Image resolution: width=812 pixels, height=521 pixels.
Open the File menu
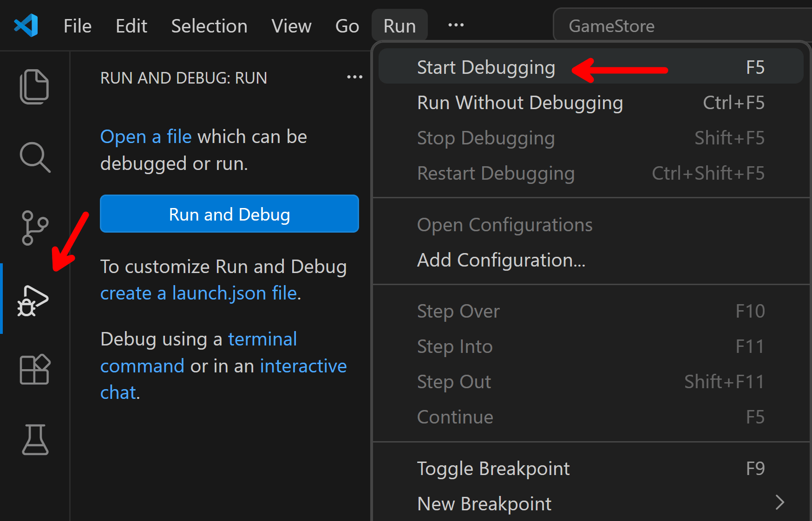pos(78,26)
